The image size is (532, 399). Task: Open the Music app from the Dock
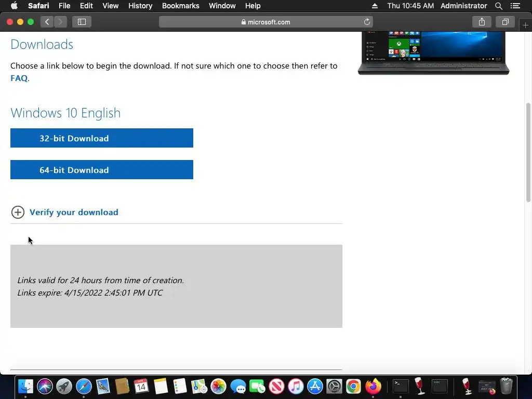[296, 386]
